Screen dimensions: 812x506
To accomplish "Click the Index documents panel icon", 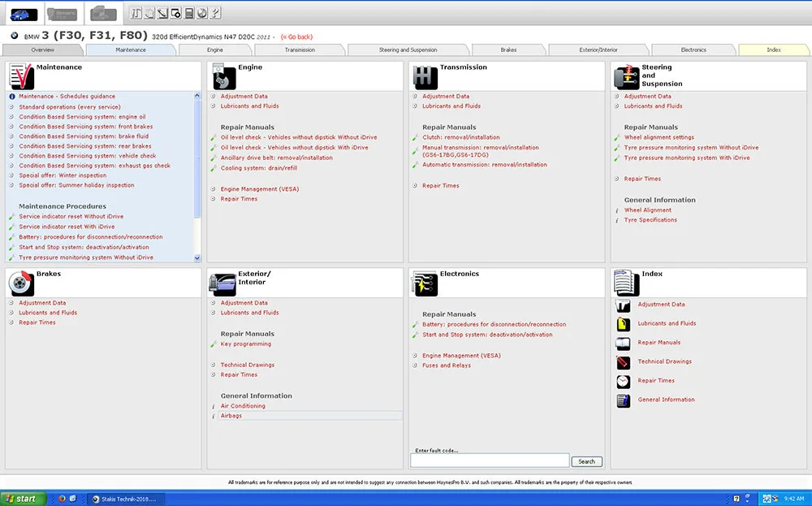I will click(627, 283).
